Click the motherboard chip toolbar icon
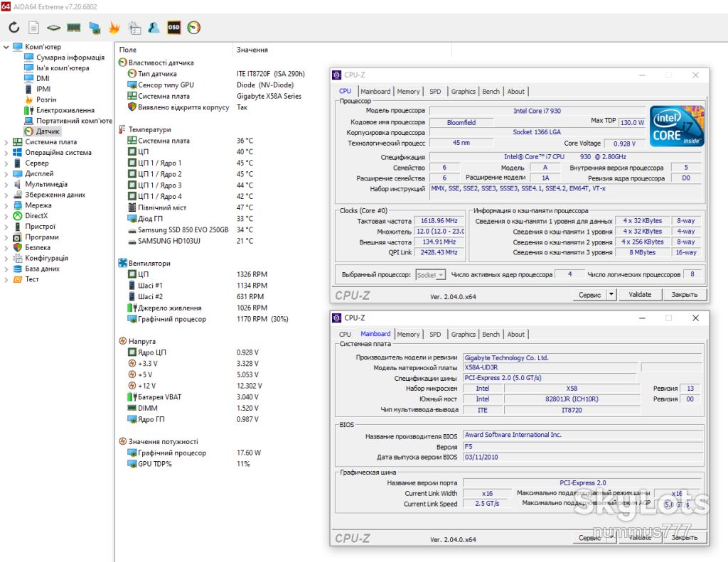The image size is (728, 562). pyautogui.click(x=53, y=28)
